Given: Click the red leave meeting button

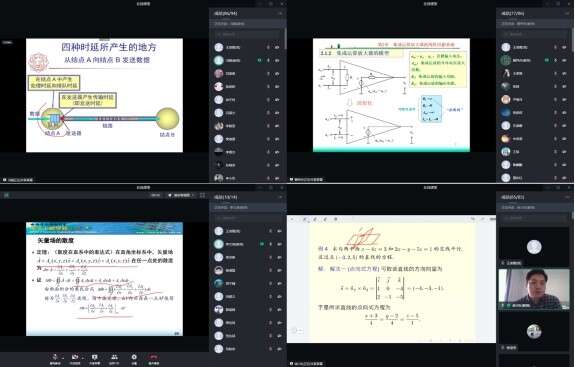Looking at the screenshot, I should [153, 357].
